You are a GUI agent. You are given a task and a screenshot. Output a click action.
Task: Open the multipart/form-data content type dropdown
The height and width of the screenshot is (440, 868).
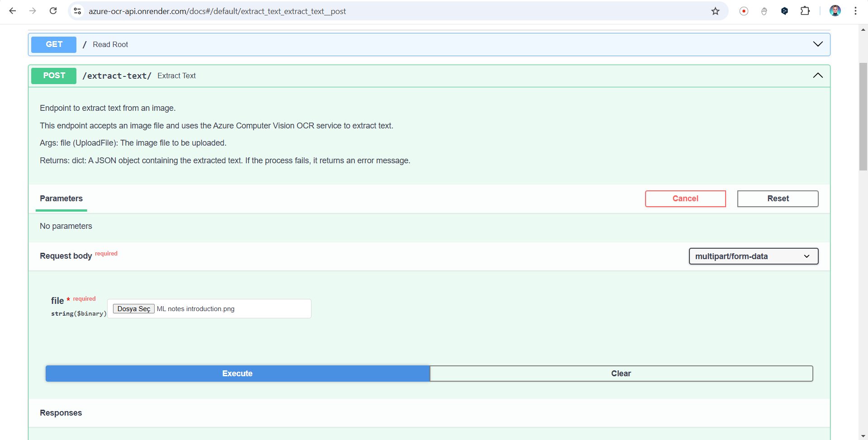coord(753,256)
